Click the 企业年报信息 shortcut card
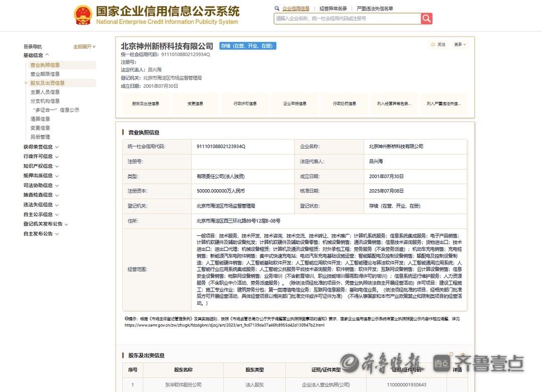Image resolution: width=542 pixels, height=392 pixels. [295, 104]
